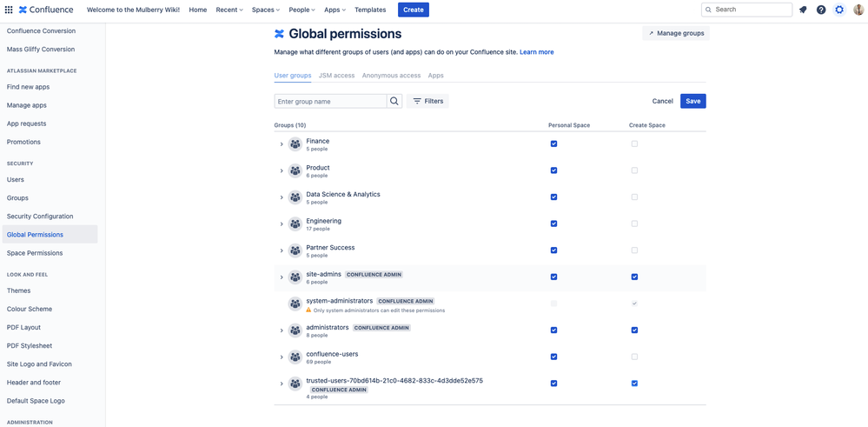Uncheck Personal Space for administrators

(554, 330)
